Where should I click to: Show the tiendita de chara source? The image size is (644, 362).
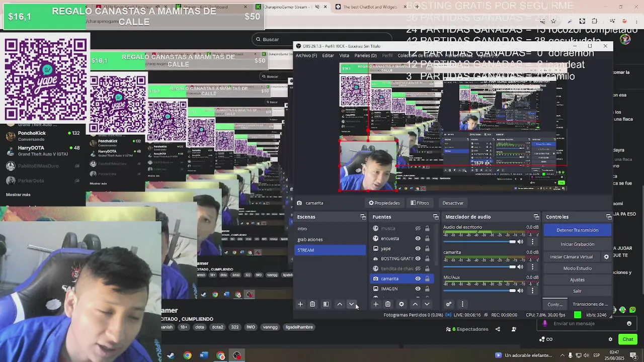click(418, 268)
